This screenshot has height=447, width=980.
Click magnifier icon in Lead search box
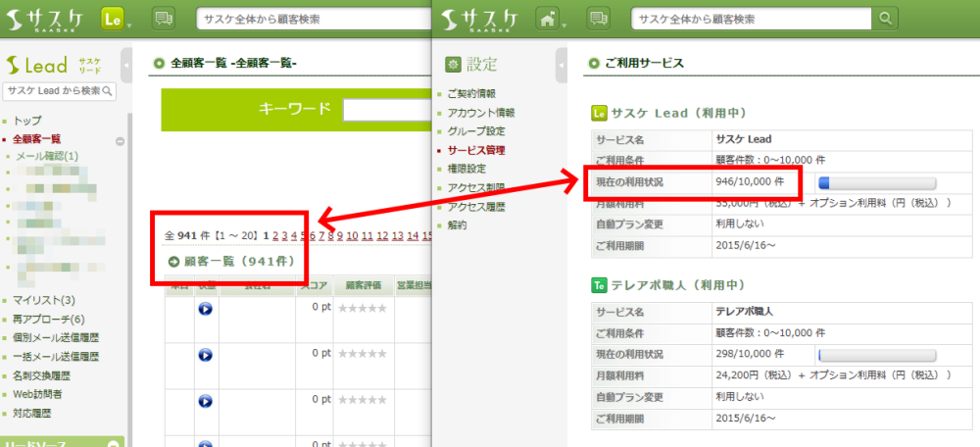pos(108,91)
